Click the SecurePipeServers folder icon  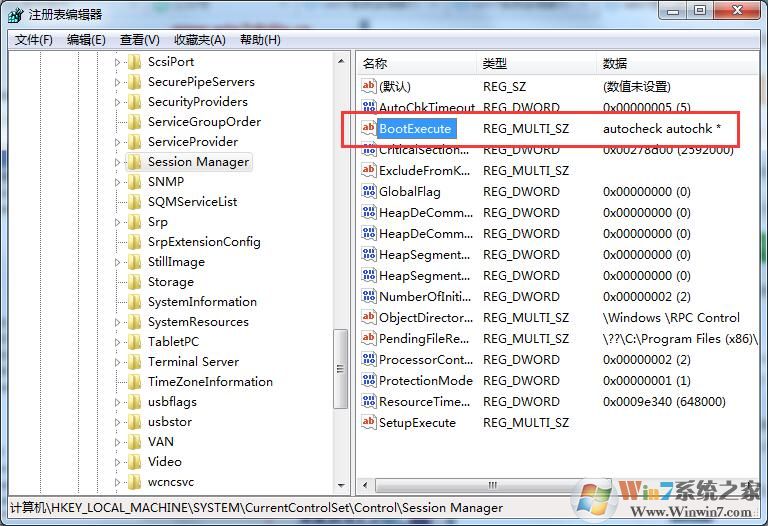tap(134, 82)
